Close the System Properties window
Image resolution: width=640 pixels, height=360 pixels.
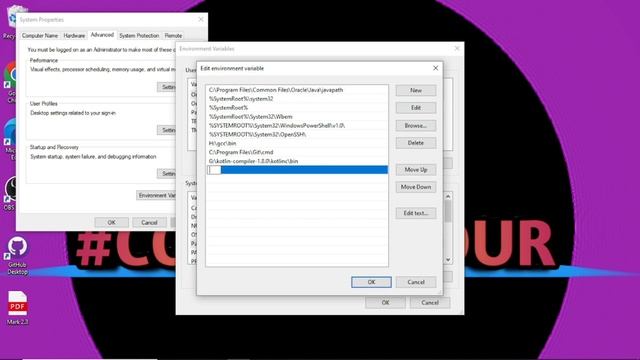(201, 19)
